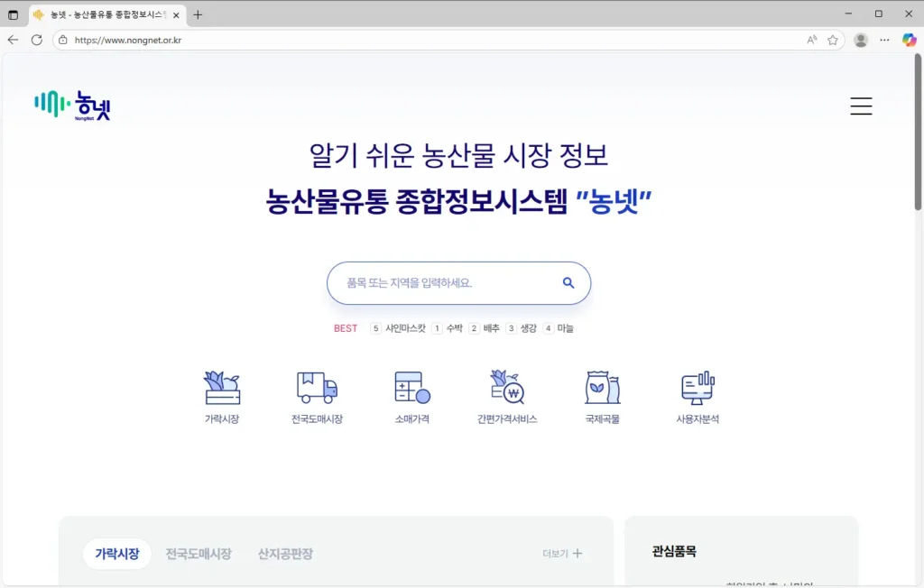
Task: Click the page vertical scrollbar
Action: pyautogui.click(x=918, y=132)
